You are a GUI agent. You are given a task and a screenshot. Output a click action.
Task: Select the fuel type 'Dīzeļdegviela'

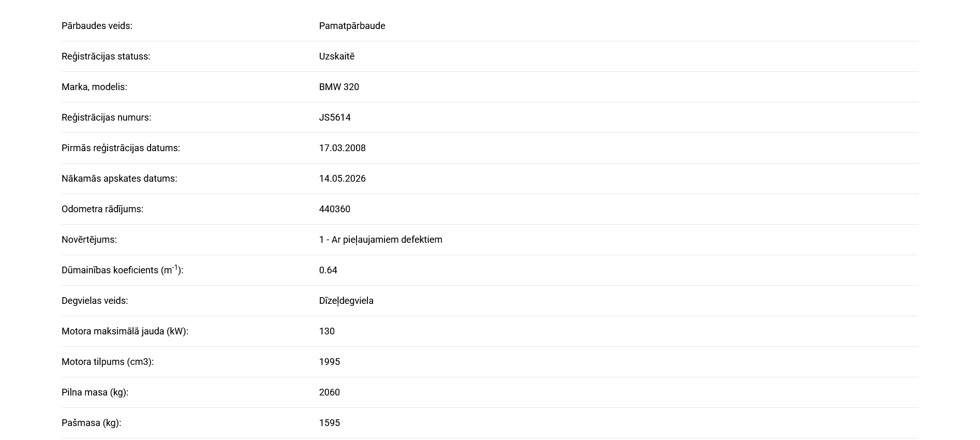346,301
